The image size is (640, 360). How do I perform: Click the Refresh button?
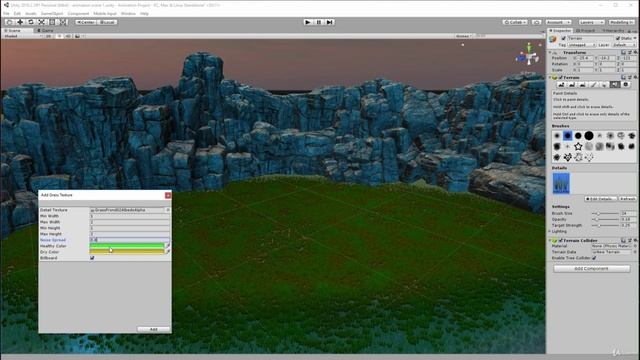627,199
